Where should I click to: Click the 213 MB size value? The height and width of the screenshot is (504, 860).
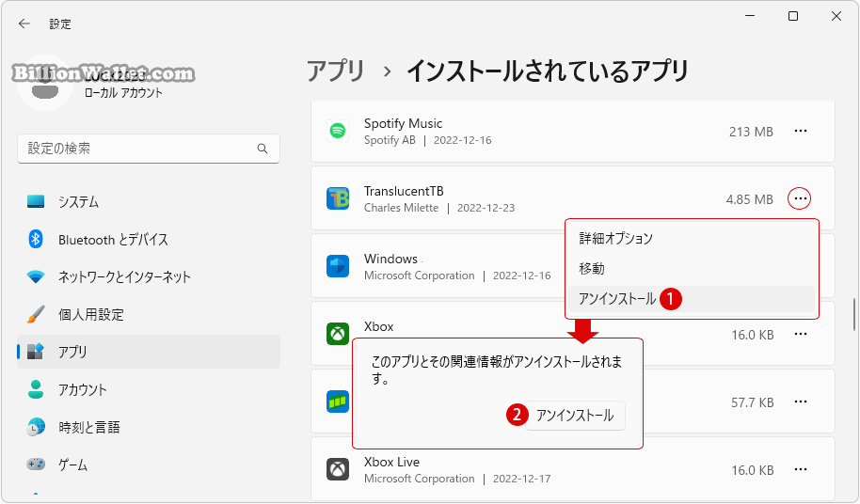tap(751, 132)
